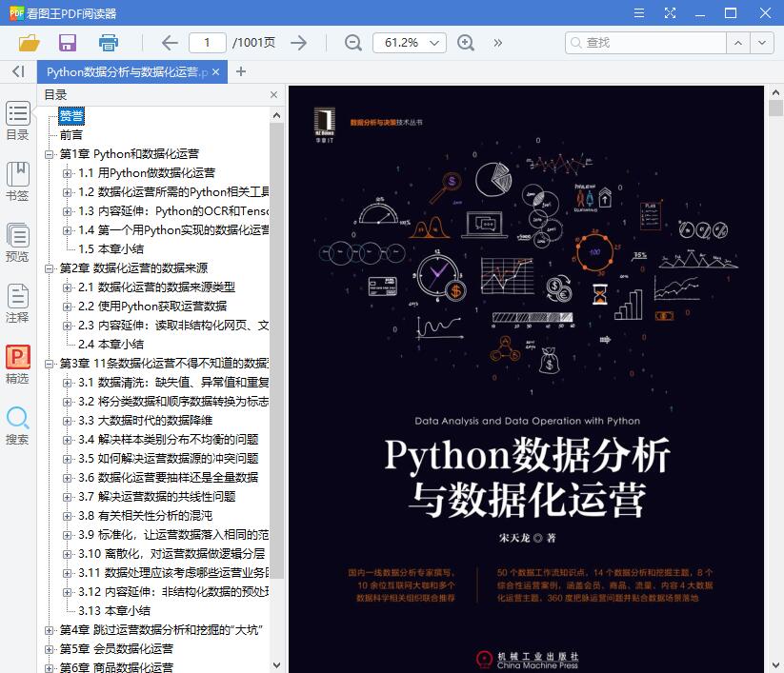Expand the 2.2 使用Python获取运营数据 node
Screen dimensions: 784x673
[x=67, y=307]
